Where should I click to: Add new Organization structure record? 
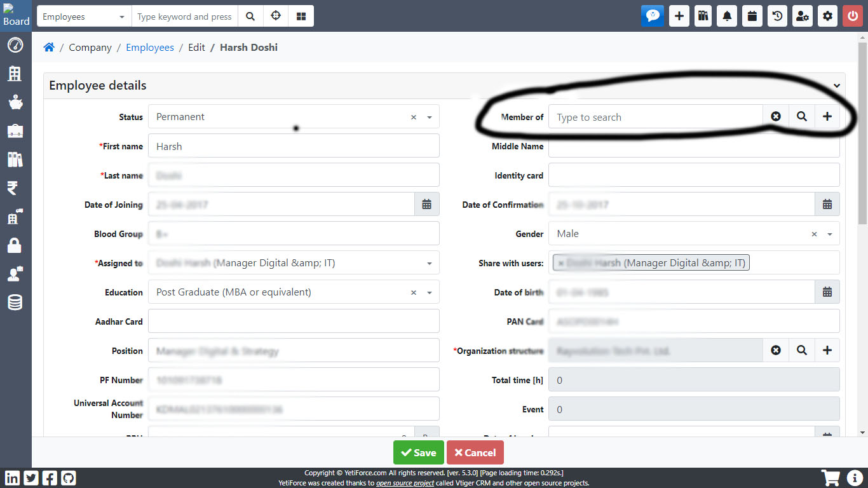[x=827, y=351]
